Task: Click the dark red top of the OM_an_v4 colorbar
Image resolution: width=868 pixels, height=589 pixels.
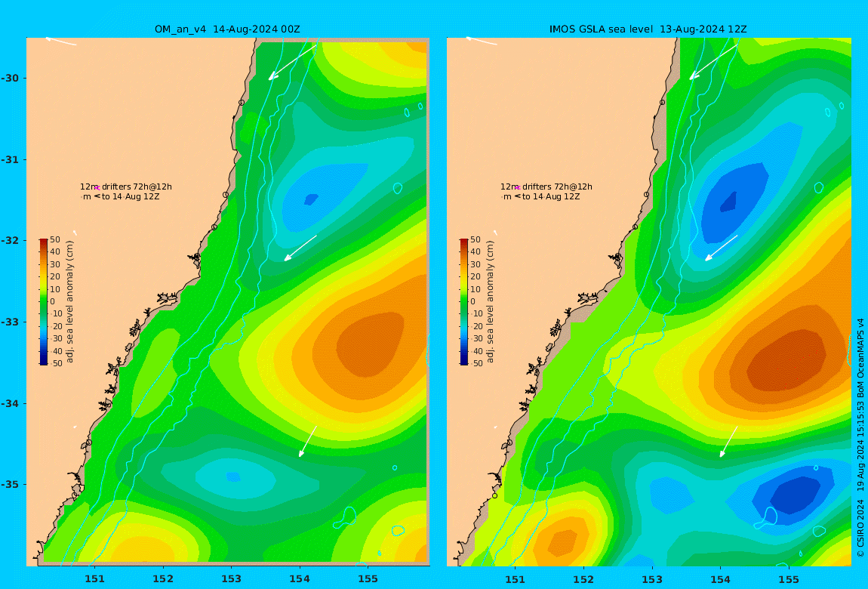Action: tap(43, 242)
